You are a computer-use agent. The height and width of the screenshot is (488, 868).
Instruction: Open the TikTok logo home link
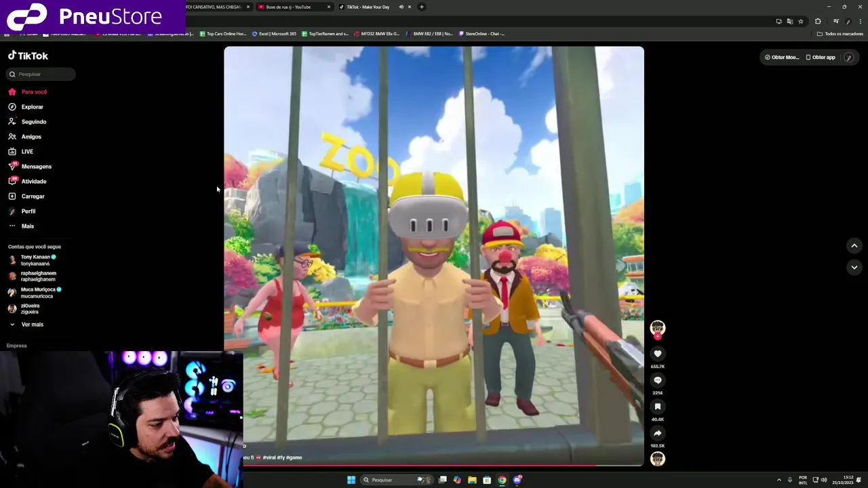(x=28, y=56)
